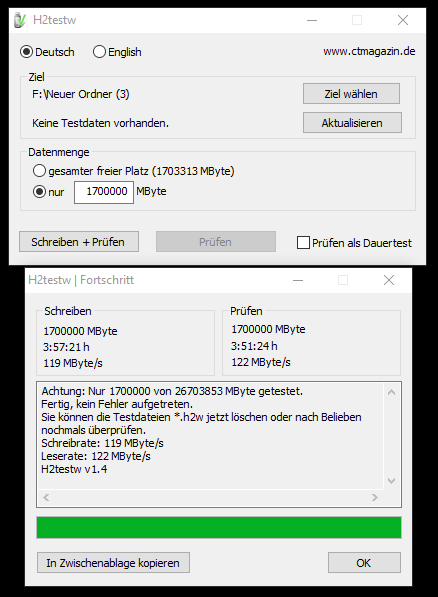Click scroll right arrow in log box
The width and height of the screenshot is (438, 597).
tap(375, 497)
